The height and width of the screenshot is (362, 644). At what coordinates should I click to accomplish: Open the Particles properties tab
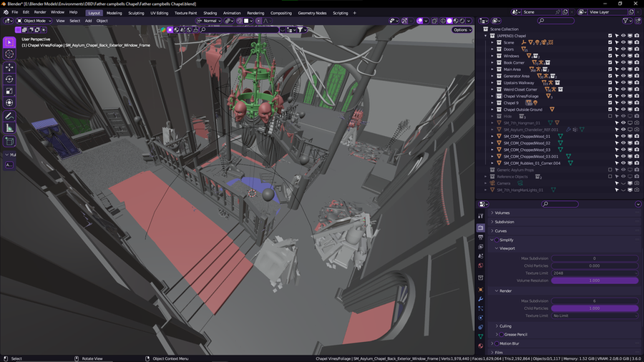coord(481,308)
